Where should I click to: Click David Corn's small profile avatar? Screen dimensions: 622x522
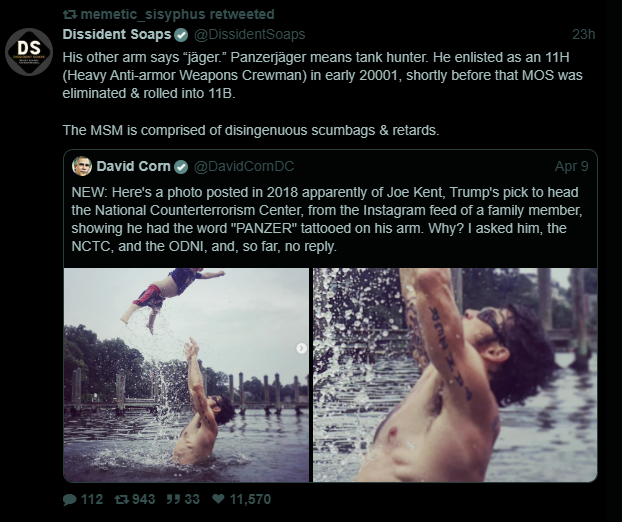coord(82,166)
